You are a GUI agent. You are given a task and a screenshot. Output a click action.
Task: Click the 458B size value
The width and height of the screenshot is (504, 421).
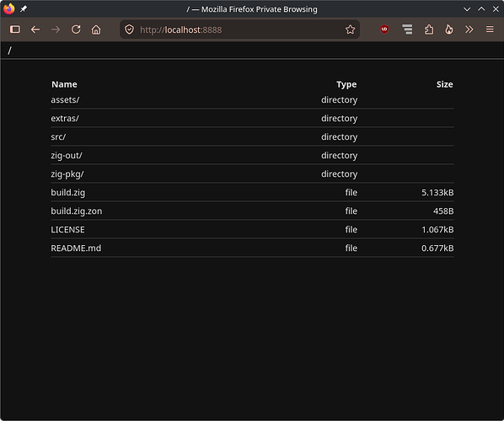443,211
